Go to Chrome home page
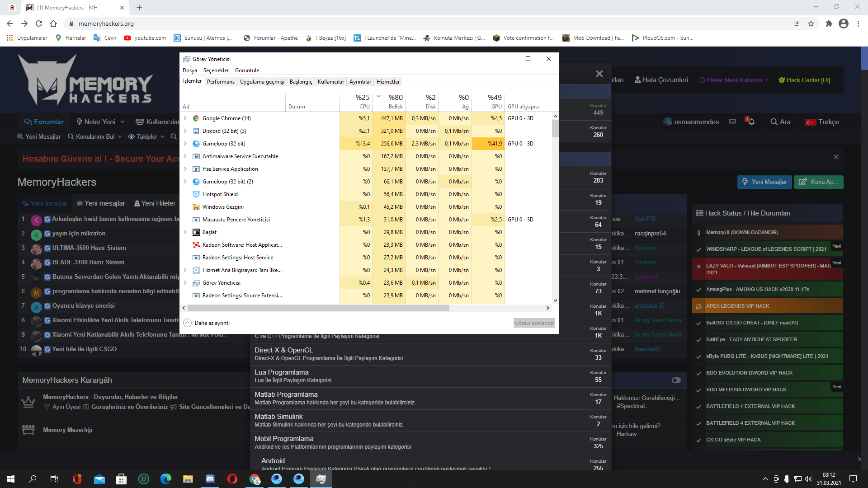 [x=53, y=23]
